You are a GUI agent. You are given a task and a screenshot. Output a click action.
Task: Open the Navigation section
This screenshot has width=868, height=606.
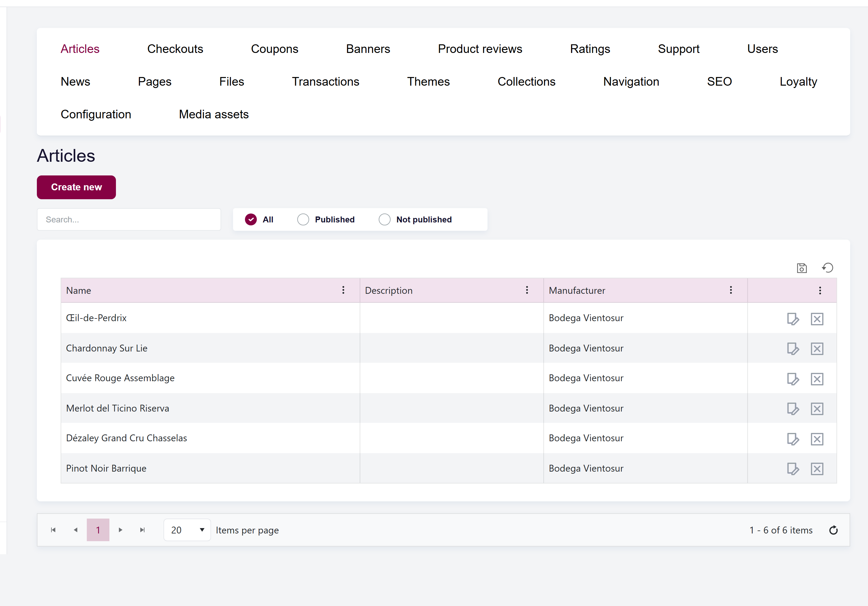(x=631, y=82)
